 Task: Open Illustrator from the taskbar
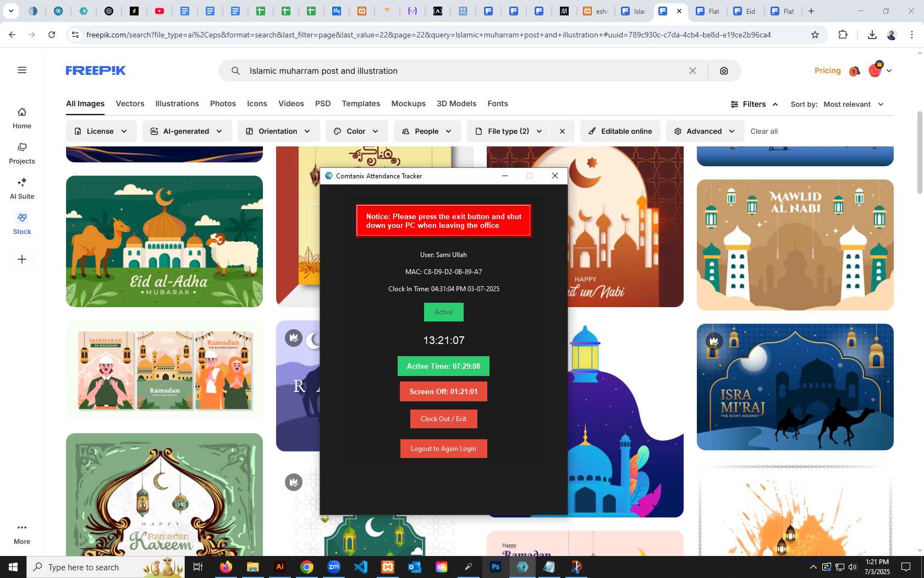click(280, 567)
